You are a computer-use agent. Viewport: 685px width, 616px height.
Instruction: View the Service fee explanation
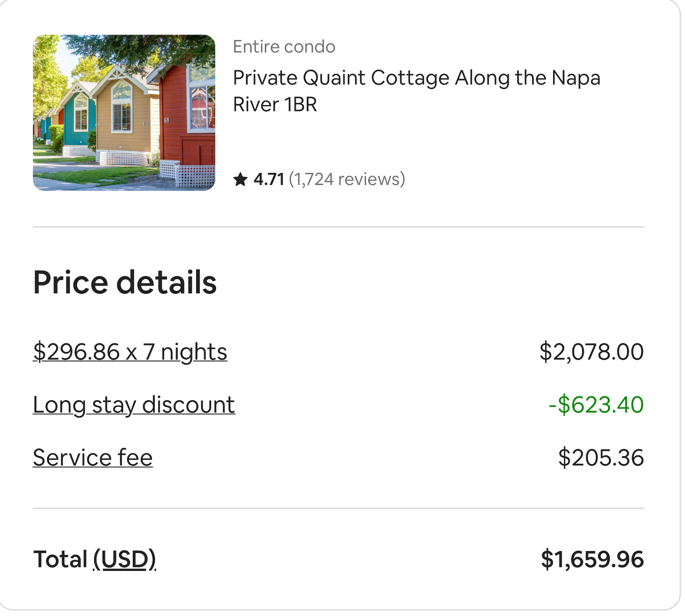[93, 458]
